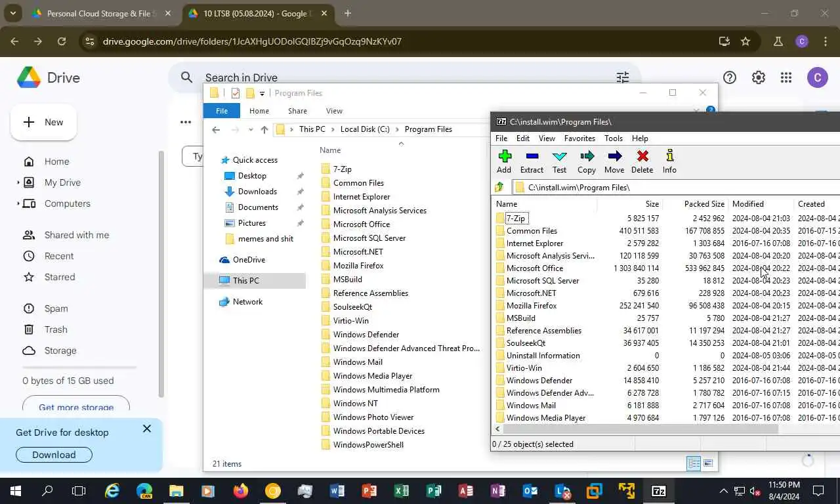Click the Add button in 7-Zip toolbar
Screen dimensions: 840x504
click(504, 161)
